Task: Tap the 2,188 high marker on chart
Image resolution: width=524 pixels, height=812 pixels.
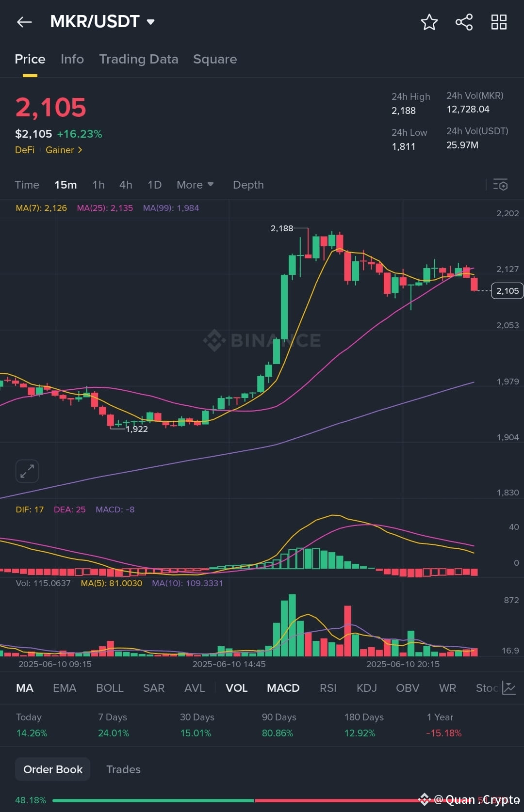Action: click(282, 228)
